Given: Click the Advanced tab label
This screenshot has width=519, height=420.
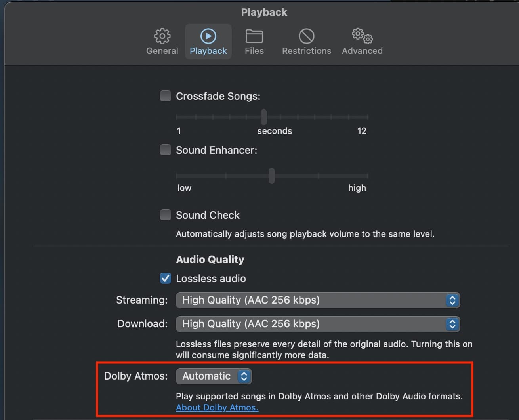Looking at the screenshot, I should click(362, 51).
